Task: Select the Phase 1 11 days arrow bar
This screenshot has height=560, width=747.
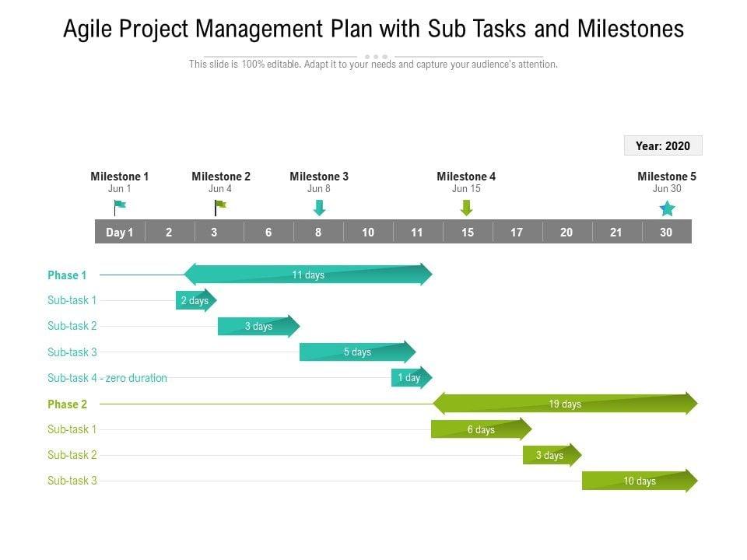Action: [x=308, y=275]
